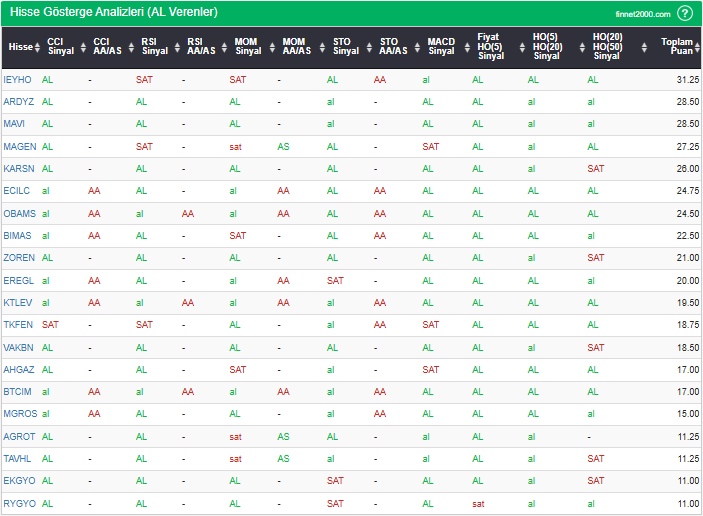Select MGROS total score 15.00
Viewport: 703px width, 516px height.
688,413
